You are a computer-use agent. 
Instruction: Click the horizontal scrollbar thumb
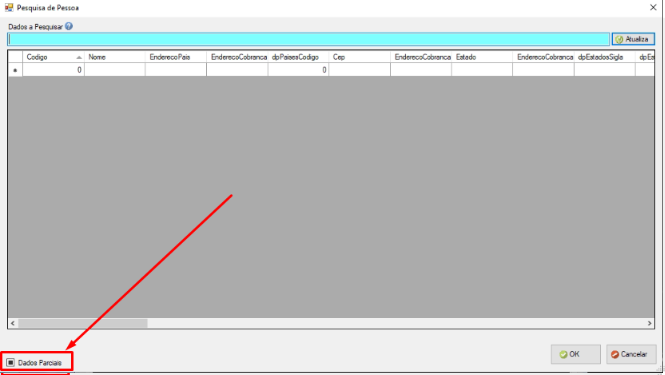coord(83,323)
